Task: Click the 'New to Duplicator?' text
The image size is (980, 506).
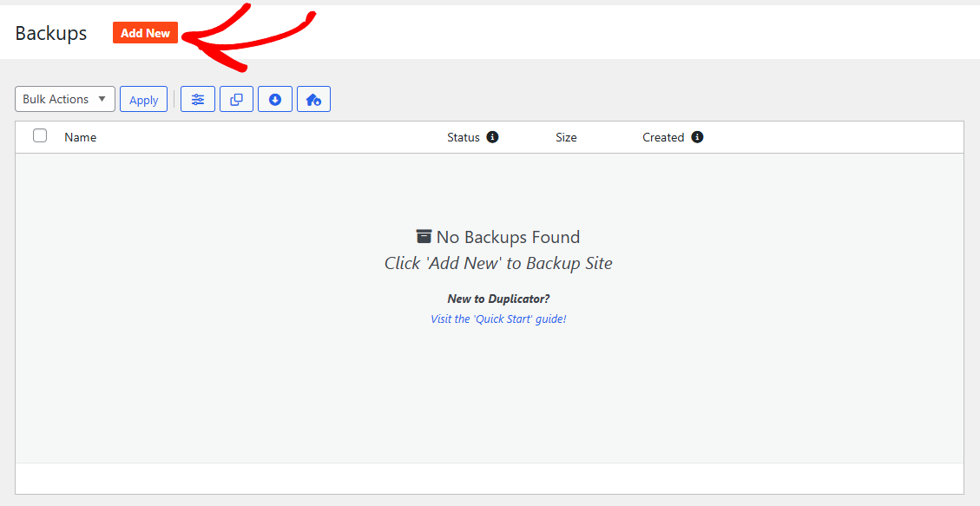Action: (x=498, y=299)
